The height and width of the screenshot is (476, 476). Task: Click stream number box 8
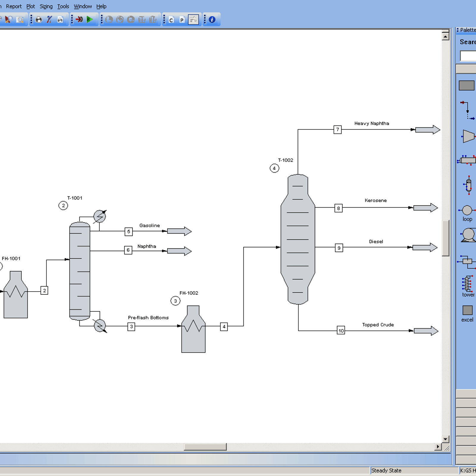338,208
